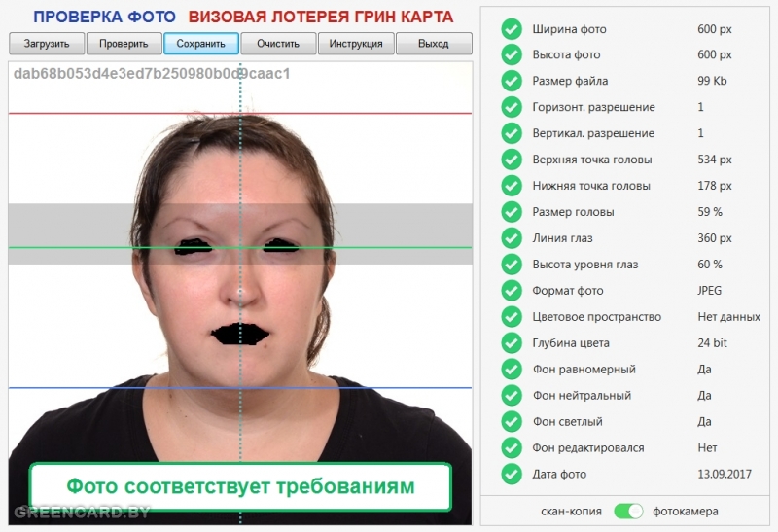Click the Глубина цвета label

click(x=571, y=343)
